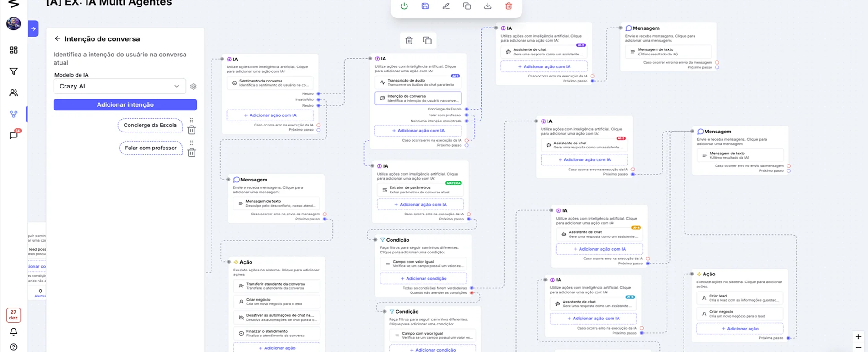The image size is (868, 352).
Task: Save the flow with the floppy disk icon
Action: [x=425, y=6]
